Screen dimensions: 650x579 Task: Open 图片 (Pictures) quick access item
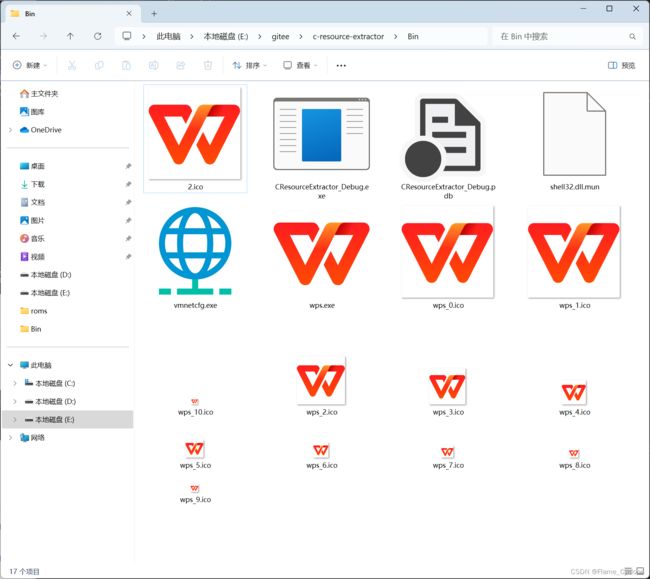32,220
